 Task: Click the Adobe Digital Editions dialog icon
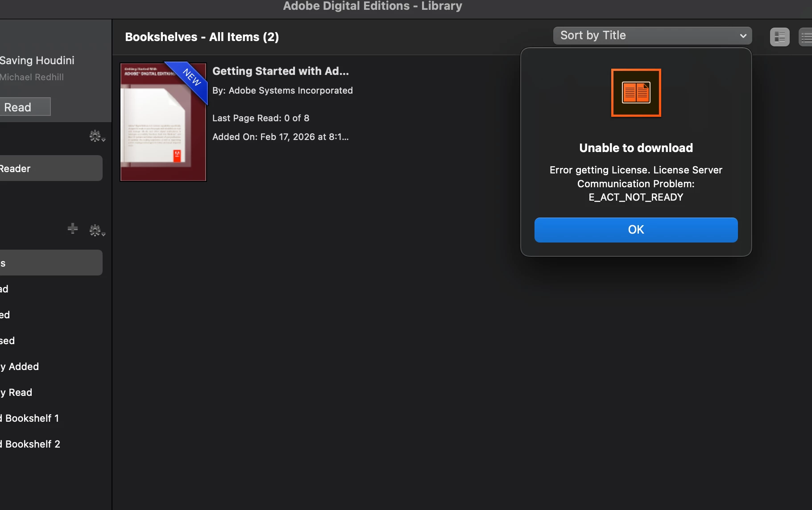click(x=636, y=93)
